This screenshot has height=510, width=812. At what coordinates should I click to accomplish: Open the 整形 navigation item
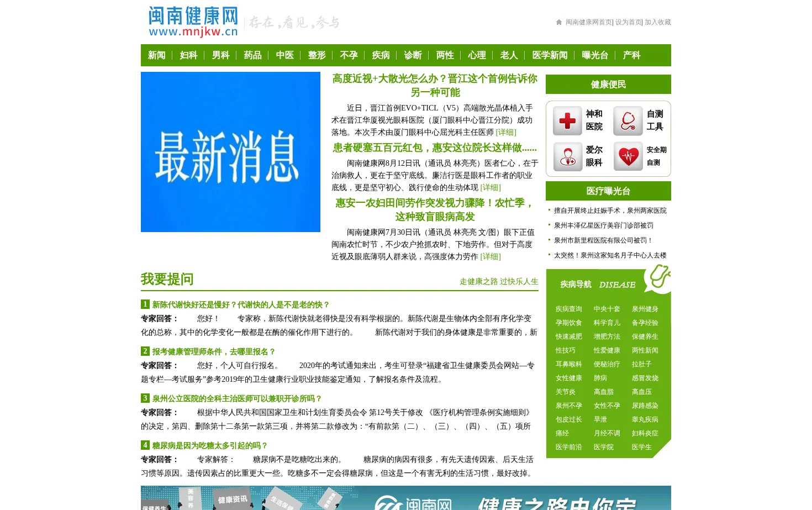(317, 55)
